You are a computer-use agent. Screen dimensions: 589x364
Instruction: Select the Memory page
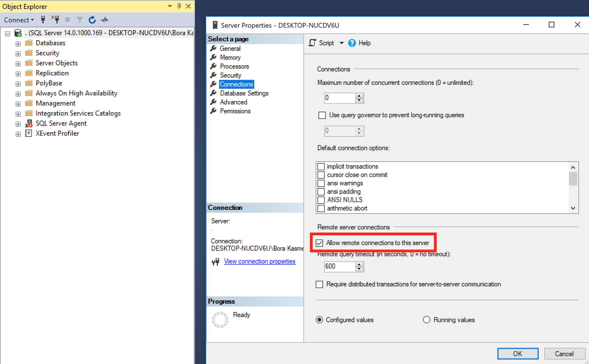[x=230, y=57]
